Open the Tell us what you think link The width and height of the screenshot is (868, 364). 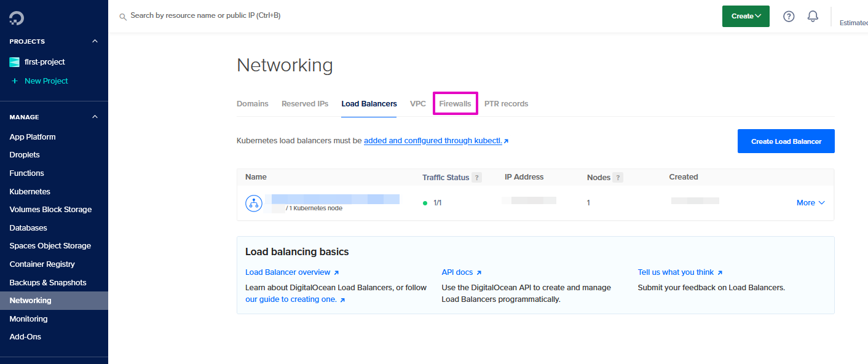click(680, 272)
